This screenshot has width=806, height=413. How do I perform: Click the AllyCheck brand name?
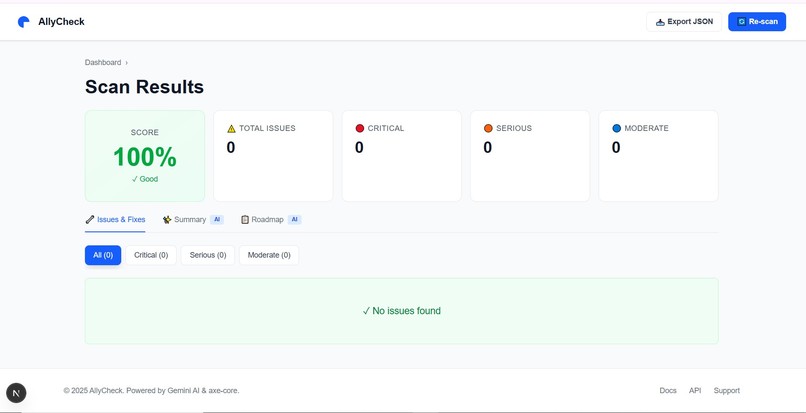point(61,22)
